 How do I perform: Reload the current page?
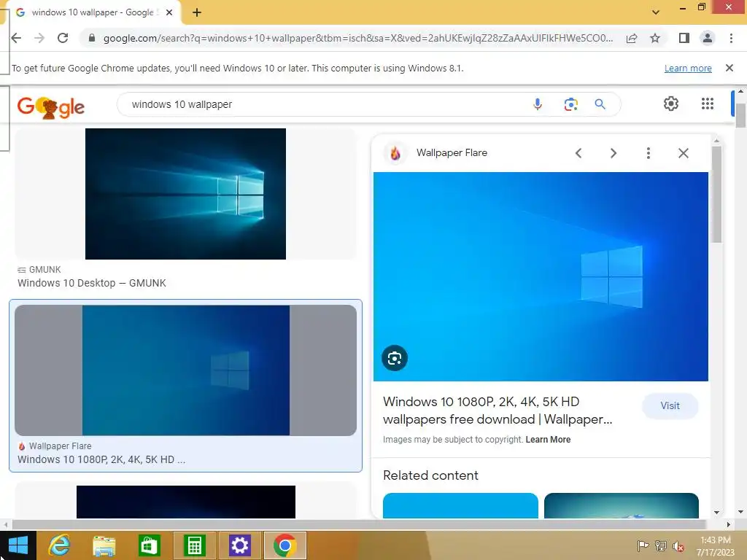63,38
